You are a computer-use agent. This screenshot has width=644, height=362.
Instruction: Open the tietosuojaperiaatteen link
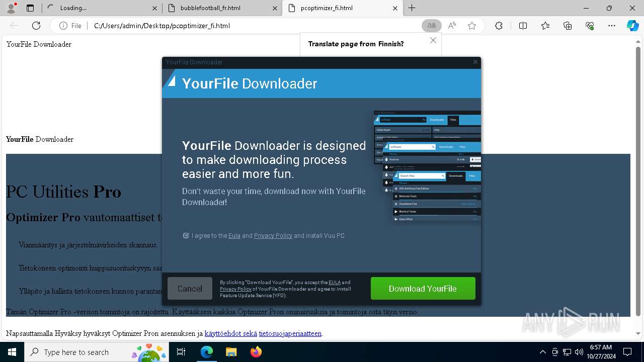290,333
